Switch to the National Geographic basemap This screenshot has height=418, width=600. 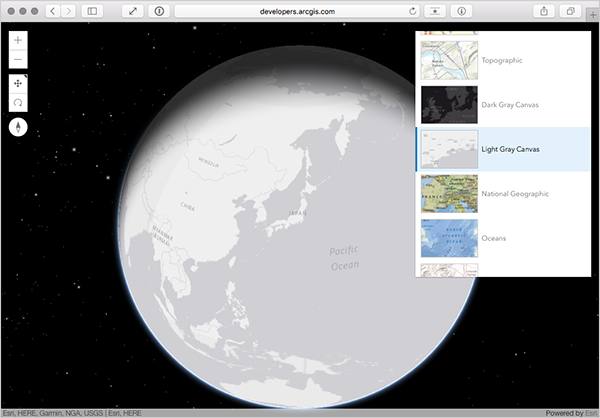click(x=503, y=194)
